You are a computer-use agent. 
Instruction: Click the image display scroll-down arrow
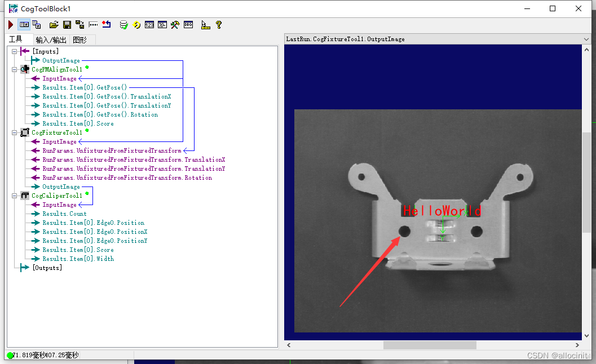point(586,335)
